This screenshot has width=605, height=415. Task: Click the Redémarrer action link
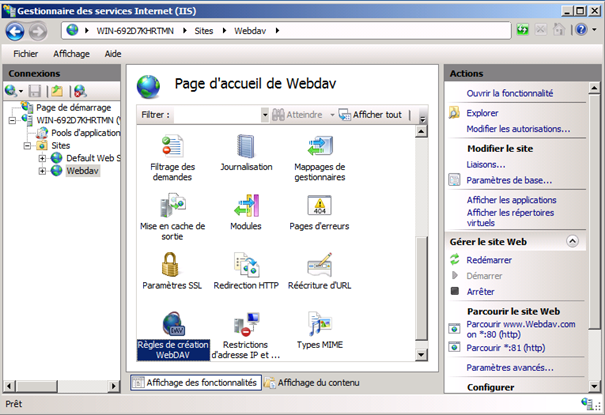(489, 260)
